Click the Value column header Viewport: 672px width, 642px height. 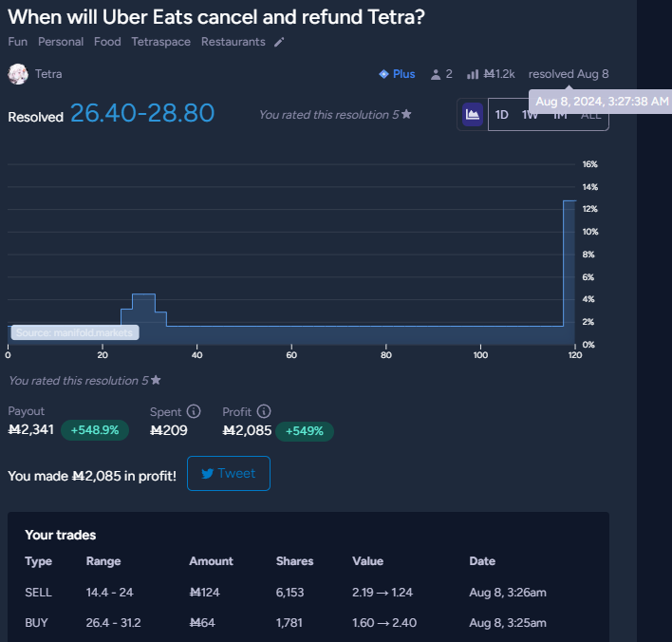(367, 561)
